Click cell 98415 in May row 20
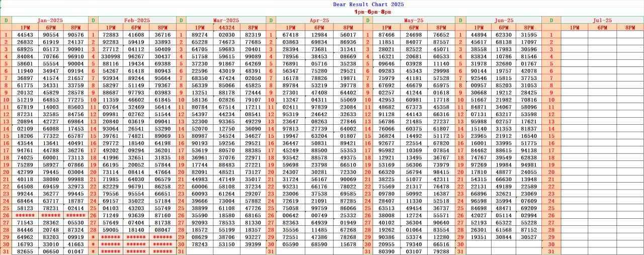644x255 pixels. (441, 172)
